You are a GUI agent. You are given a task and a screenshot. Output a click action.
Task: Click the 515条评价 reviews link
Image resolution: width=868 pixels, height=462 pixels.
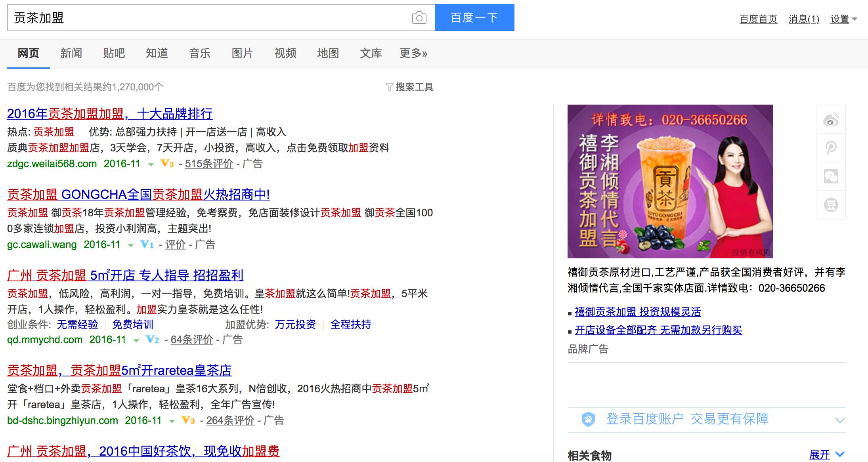click(209, 164)
